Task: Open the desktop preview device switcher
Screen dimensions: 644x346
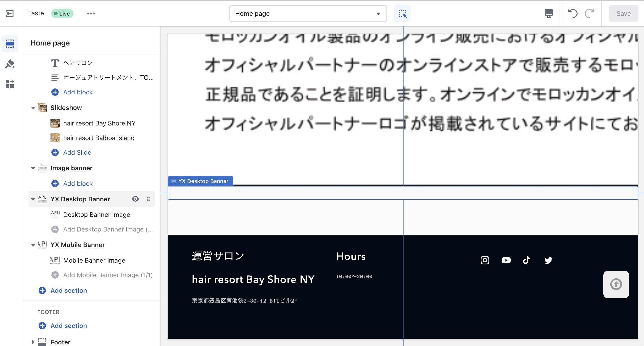Action: tap(549, 13)
